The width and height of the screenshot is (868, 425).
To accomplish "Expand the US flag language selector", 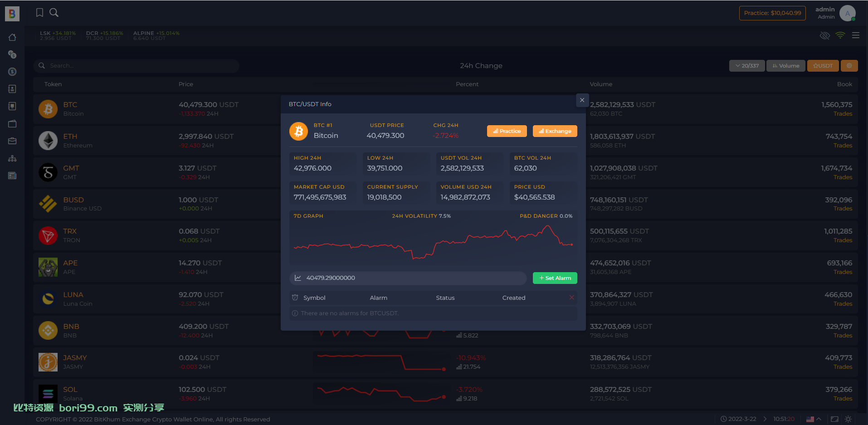I will click(x=814, y=419).
